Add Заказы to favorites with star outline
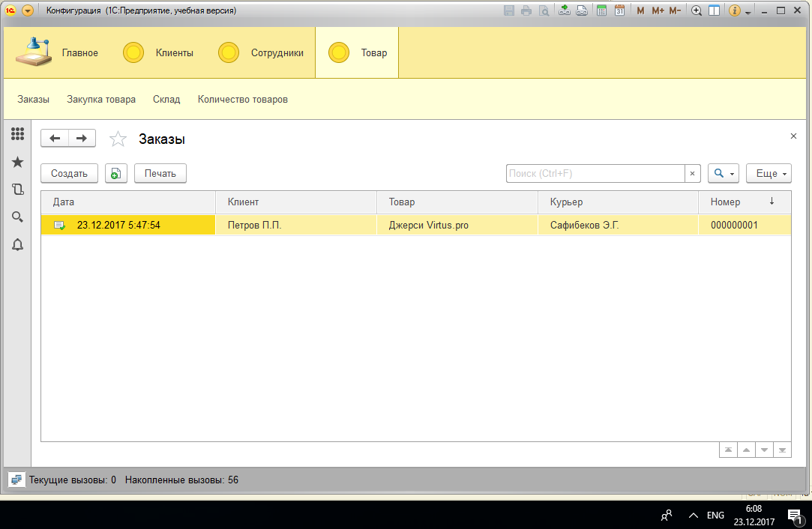The image size is (812, 529). pyautogui.click(x=118, y=139)
